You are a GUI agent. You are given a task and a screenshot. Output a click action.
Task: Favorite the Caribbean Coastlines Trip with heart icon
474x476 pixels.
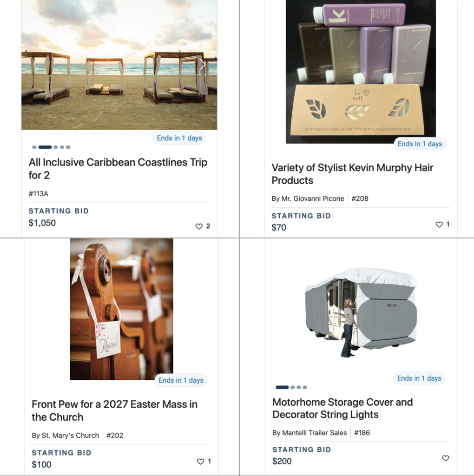199,226
